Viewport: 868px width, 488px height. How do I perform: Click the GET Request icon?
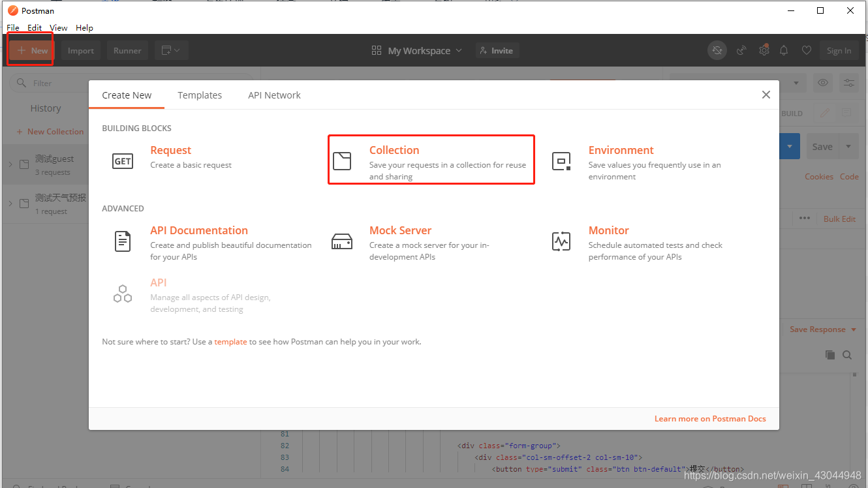coord(123,161)
